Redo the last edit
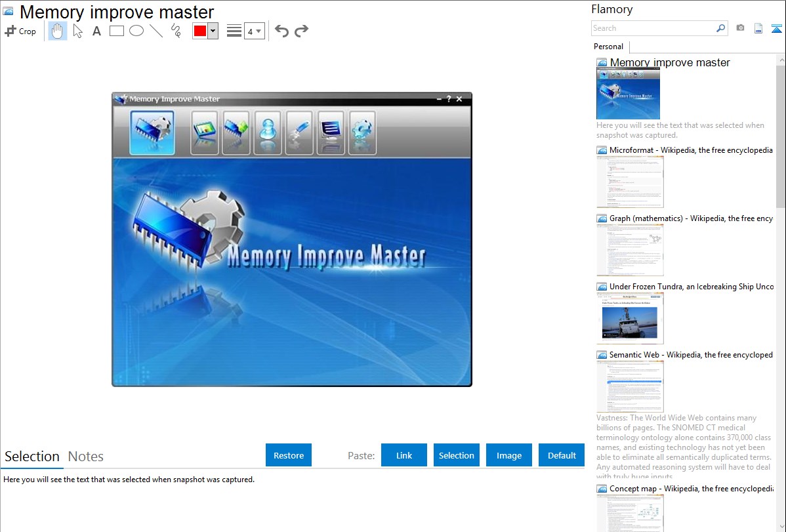This screenshot has height=532, width=786. tap(301, 31)
